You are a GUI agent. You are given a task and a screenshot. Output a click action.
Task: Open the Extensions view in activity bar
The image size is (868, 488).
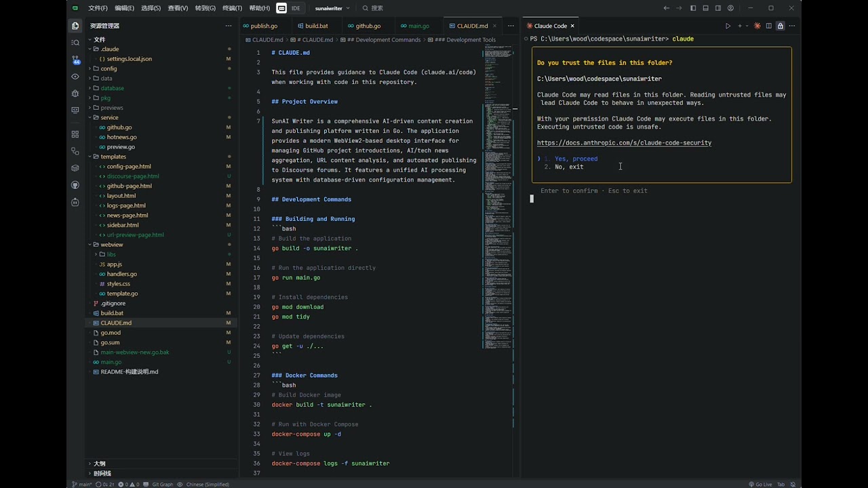[75, 134]
